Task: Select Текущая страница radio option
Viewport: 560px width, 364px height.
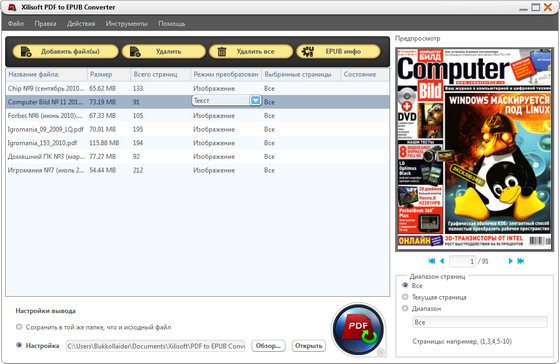Action: click(405, 297)
